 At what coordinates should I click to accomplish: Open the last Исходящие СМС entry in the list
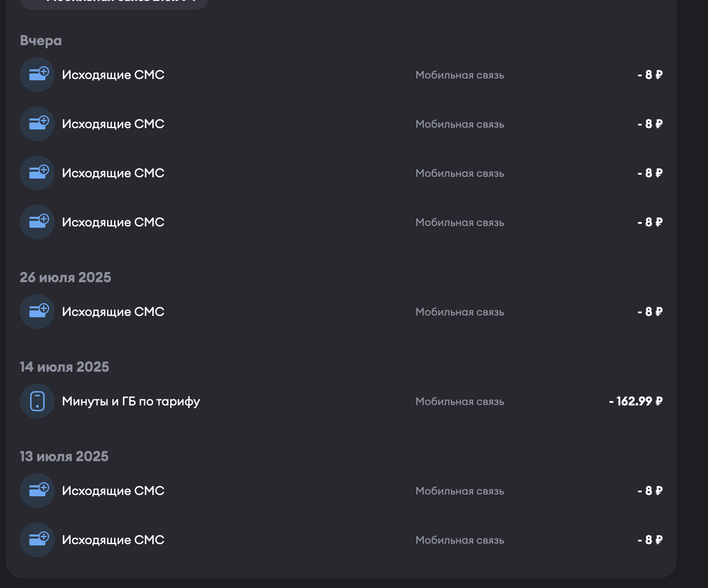pos(113,540)
